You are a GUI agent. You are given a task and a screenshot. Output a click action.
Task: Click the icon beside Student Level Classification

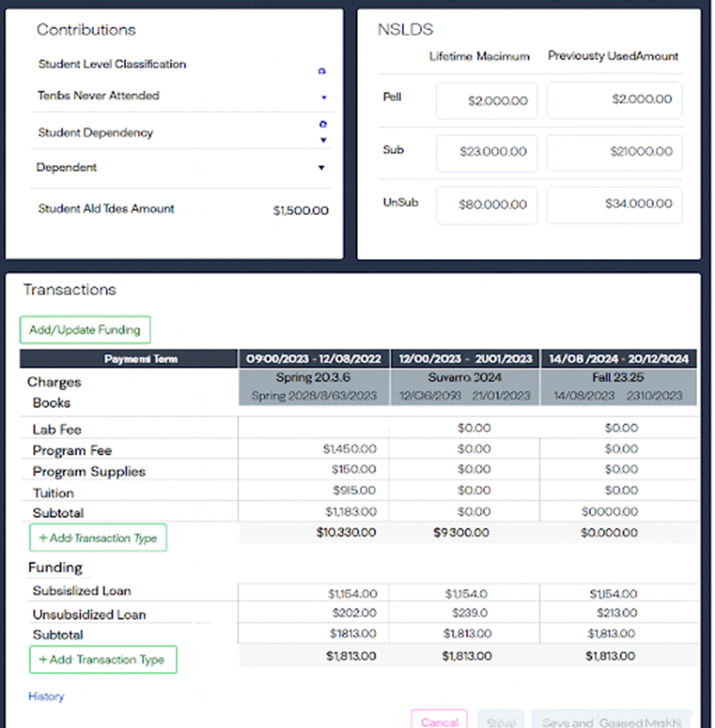point(322,71)
